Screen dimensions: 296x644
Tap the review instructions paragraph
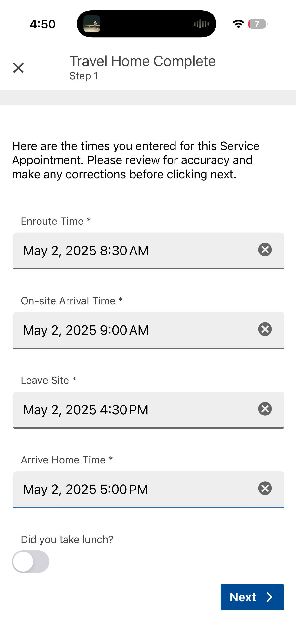[136, 160]
